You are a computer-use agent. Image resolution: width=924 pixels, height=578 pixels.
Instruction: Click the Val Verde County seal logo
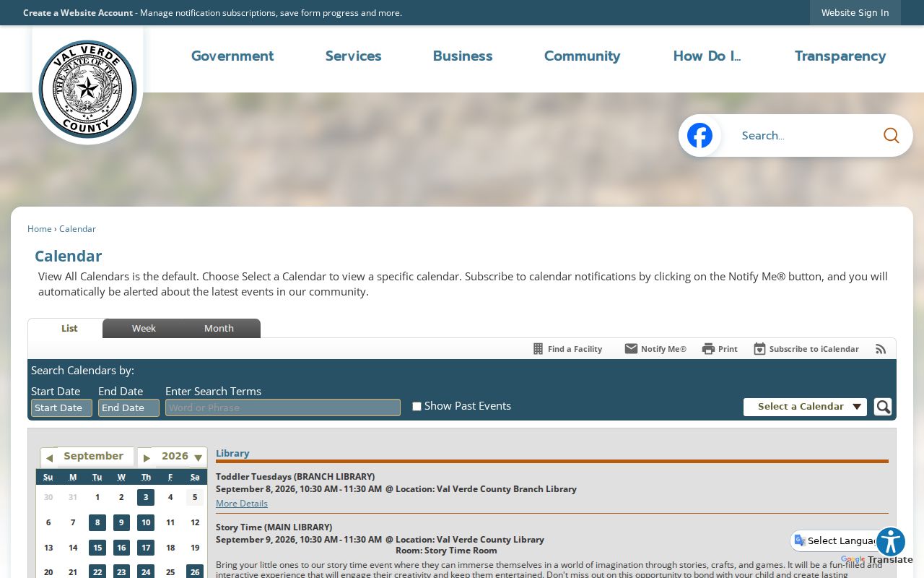pos(88,88)
